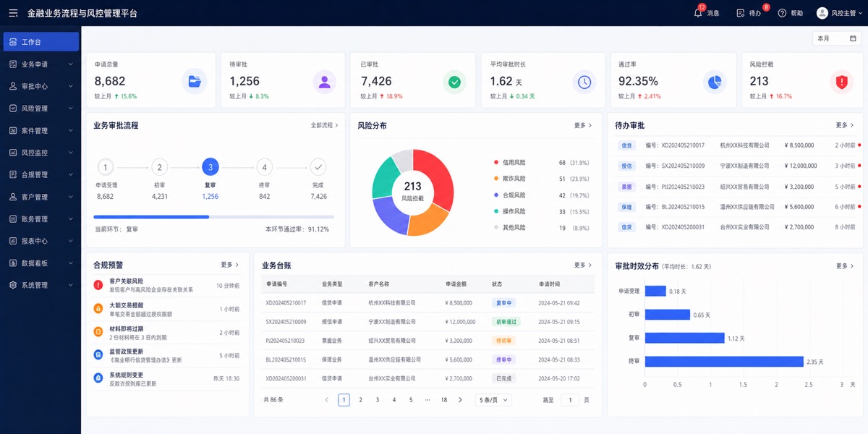868x434 pixels.
Task: Click the green checkmark icon in 已审批 card
Action: (x=454, y=82)
